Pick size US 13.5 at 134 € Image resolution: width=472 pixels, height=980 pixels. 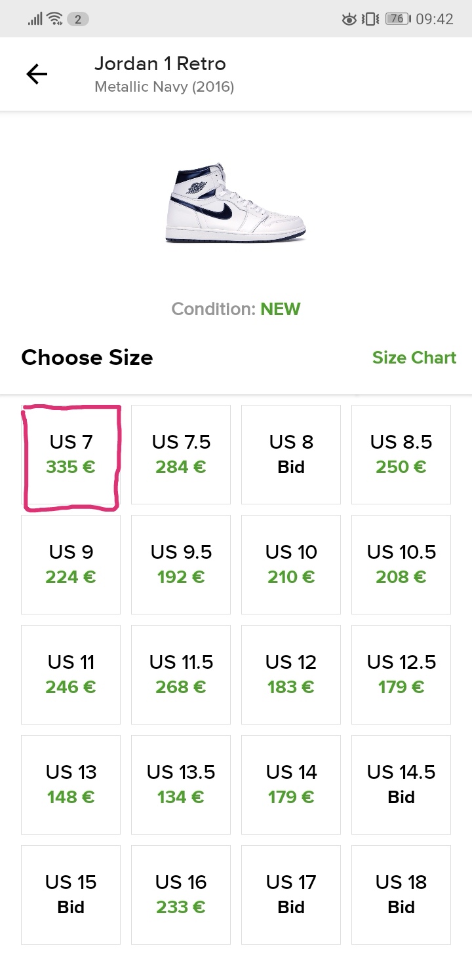(x=181, y=785)
